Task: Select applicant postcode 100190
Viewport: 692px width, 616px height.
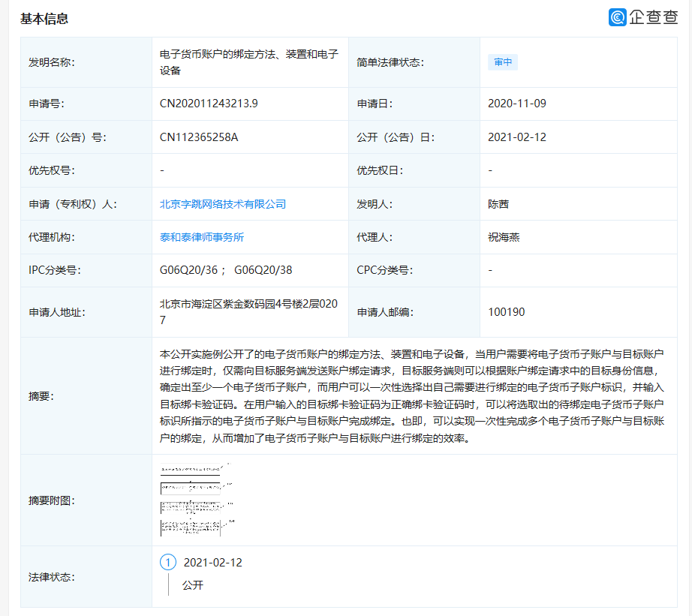Action: [x=506, y=312]
